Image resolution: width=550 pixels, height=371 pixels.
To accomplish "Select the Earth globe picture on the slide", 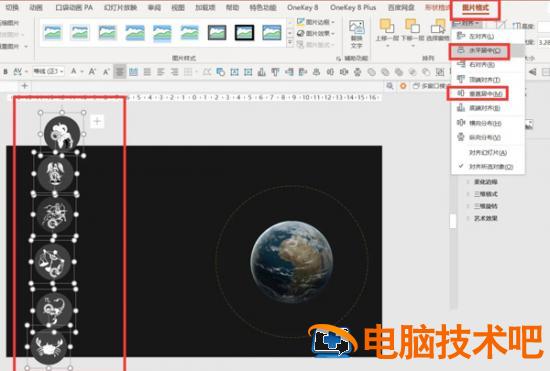I will [x=292, y=262].
